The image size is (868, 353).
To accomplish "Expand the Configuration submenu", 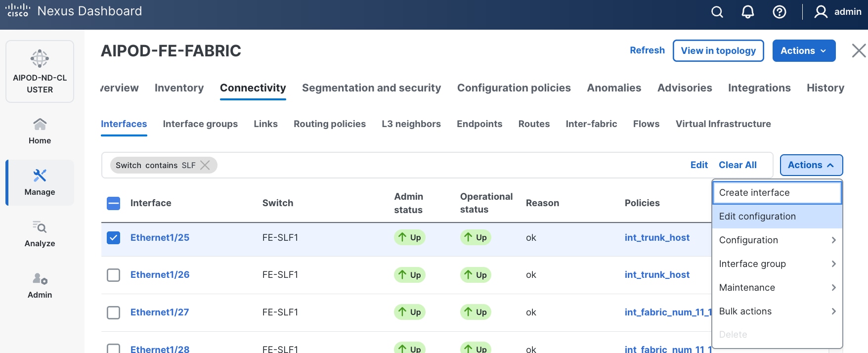I will pyautogui.click(x=777, y=240).
